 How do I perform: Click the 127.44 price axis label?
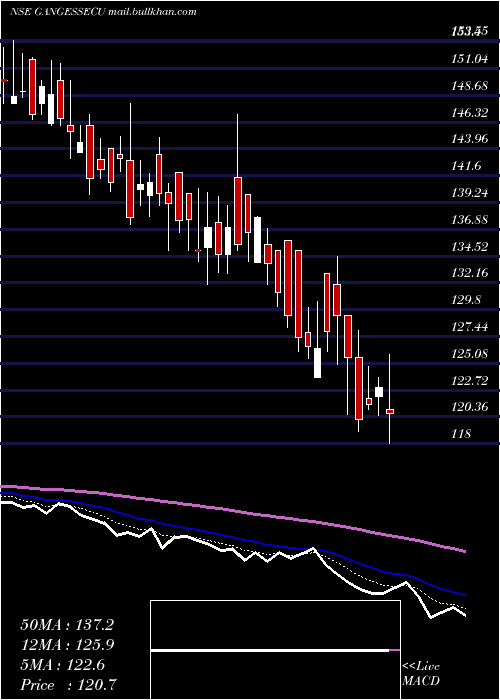[468, 326]
